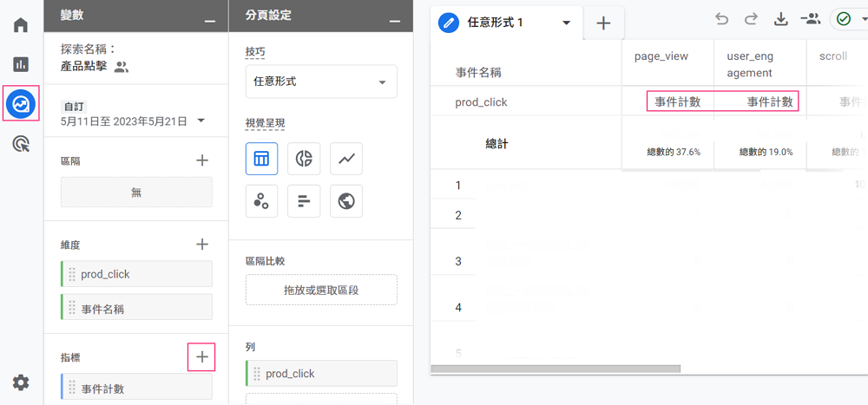Click row number 2 in table
This screenshot has height=405, width=868.
(457, 215)
